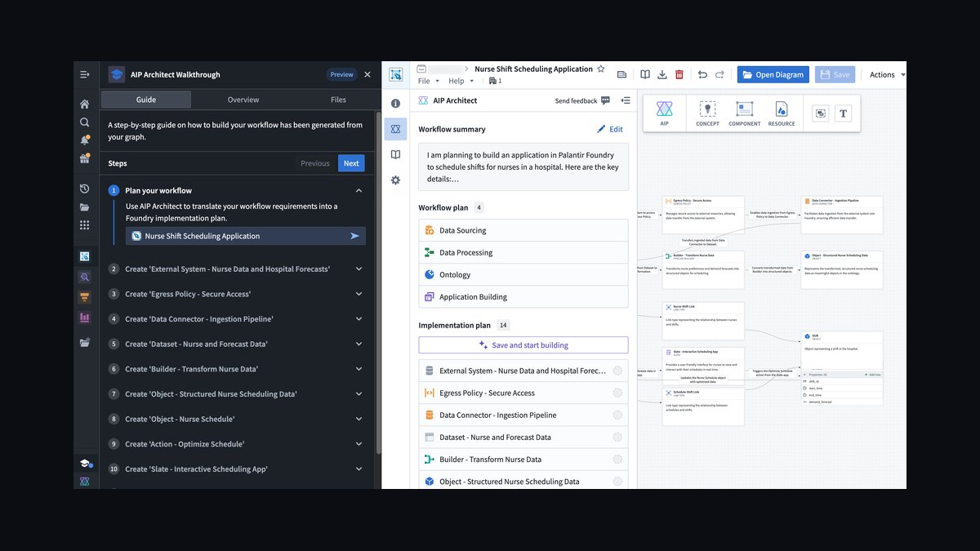The width and height of the screenshot is (980, 551).
Task: Close the AIP Architect Walkthrough panel
Action: pos(367,74)
